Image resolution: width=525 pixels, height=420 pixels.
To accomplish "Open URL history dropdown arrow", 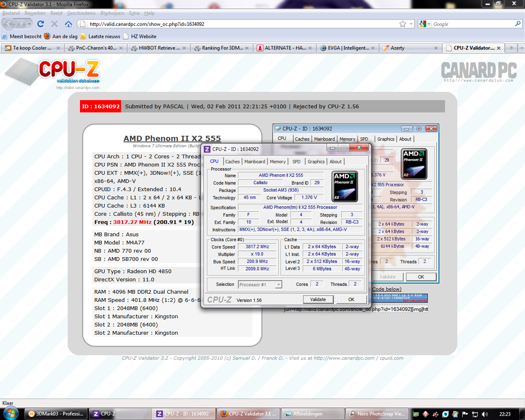I will tap(411, 24).
